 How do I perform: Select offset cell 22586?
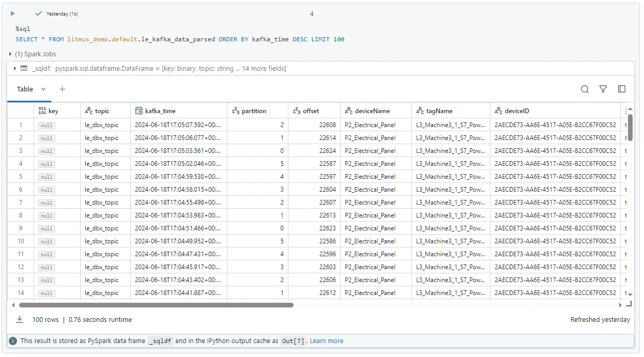pos(314,241)
